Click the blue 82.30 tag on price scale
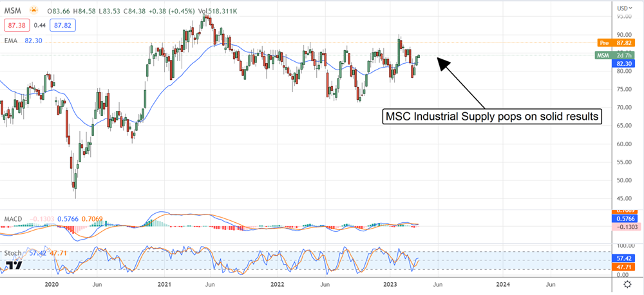Viewport: 644px width, 295px height. pyautogui.click(x=623, y=63)
